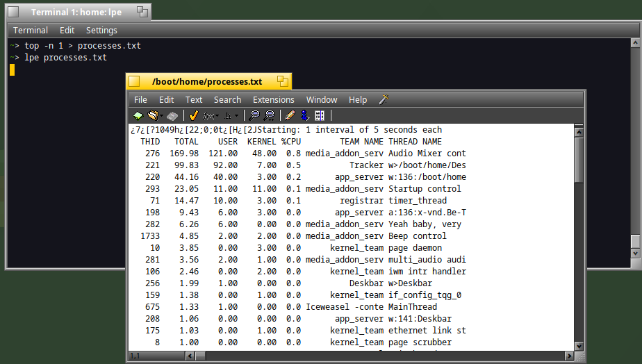Open the Extensions menu

(274, 99)
